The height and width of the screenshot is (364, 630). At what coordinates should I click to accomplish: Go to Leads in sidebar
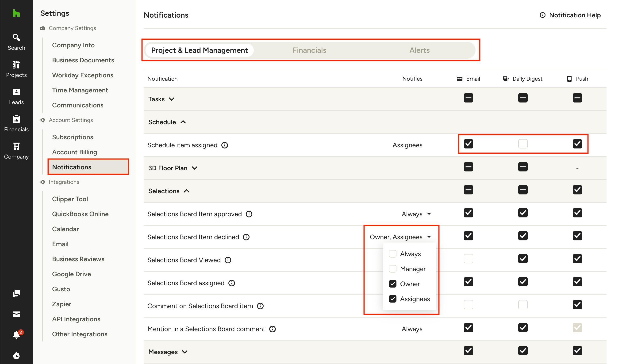point(16,96)
